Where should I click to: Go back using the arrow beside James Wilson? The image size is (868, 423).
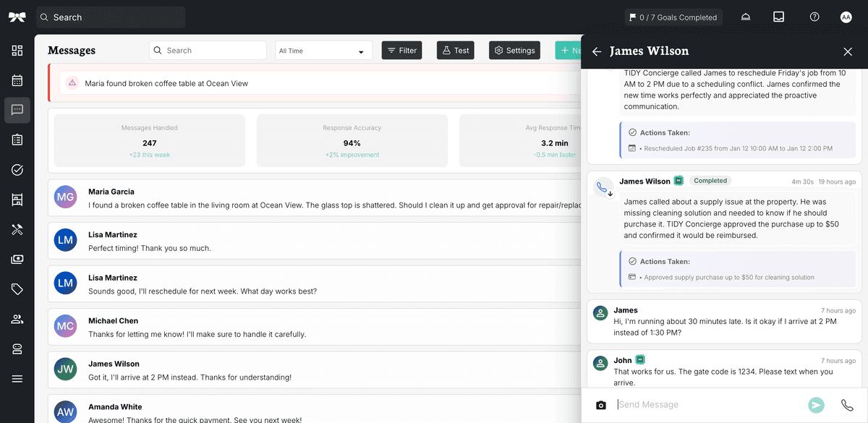[597, 51]
